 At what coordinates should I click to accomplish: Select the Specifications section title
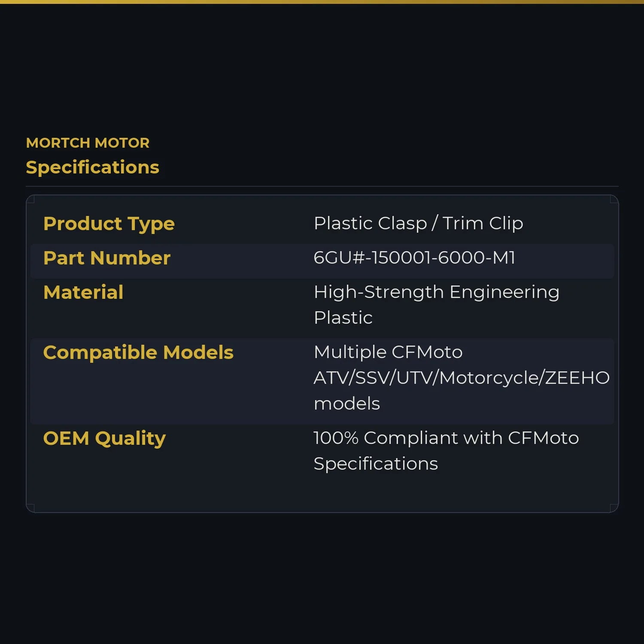92,167
